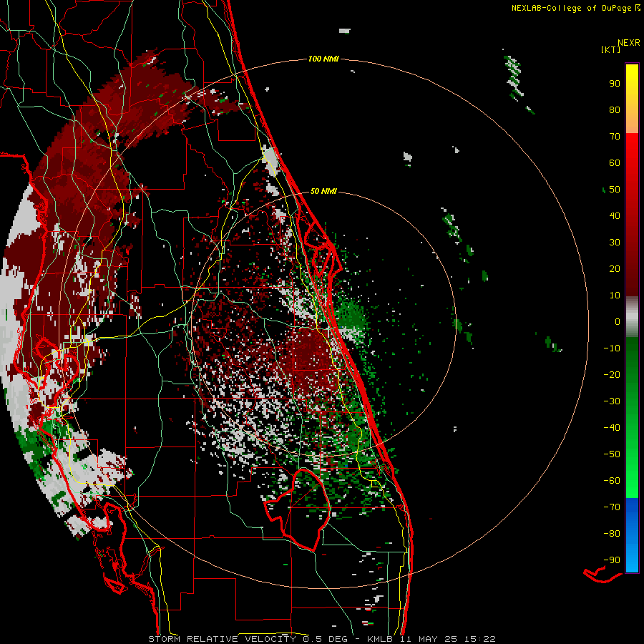This screenshot has height=644, width=644.
Task: Click the 60 value on the velocity scale
Action: point(615,162)
